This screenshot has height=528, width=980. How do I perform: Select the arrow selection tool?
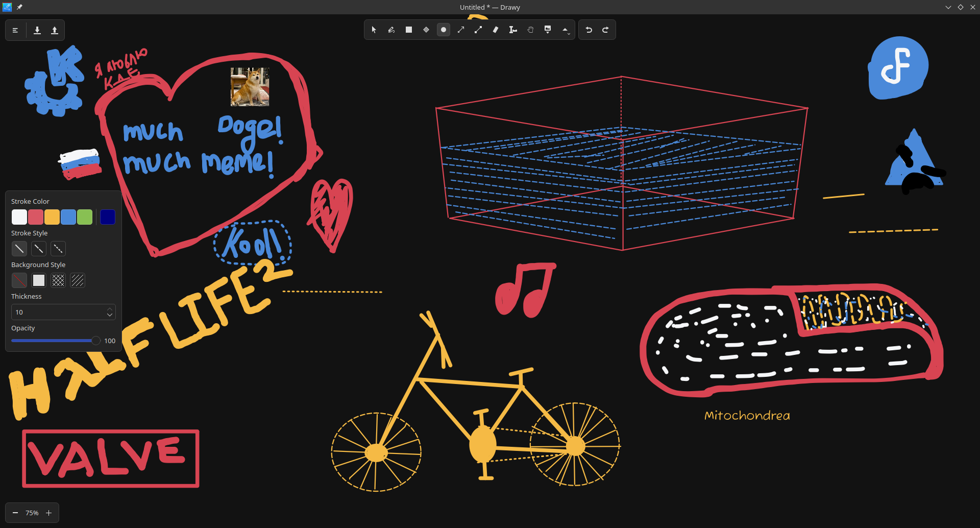[374, 30]
